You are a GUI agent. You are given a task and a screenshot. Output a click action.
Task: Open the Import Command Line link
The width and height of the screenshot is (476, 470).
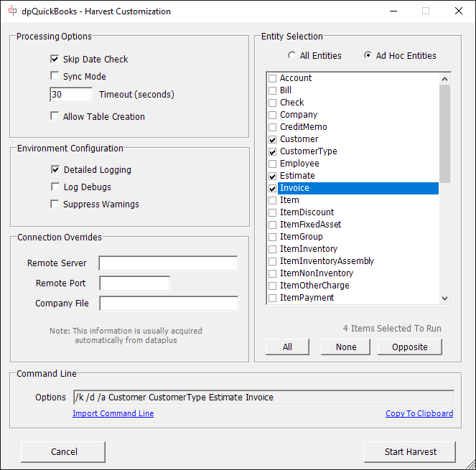(113, 413)
